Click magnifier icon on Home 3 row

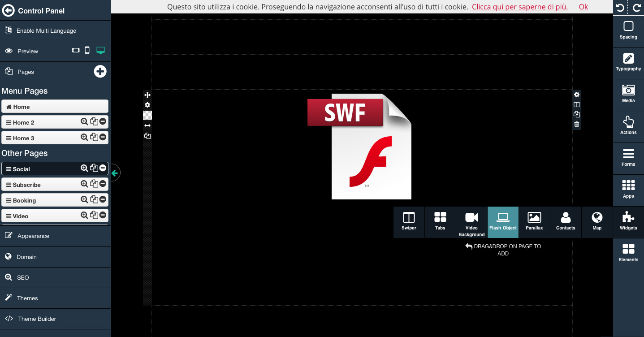coord(84,137)
